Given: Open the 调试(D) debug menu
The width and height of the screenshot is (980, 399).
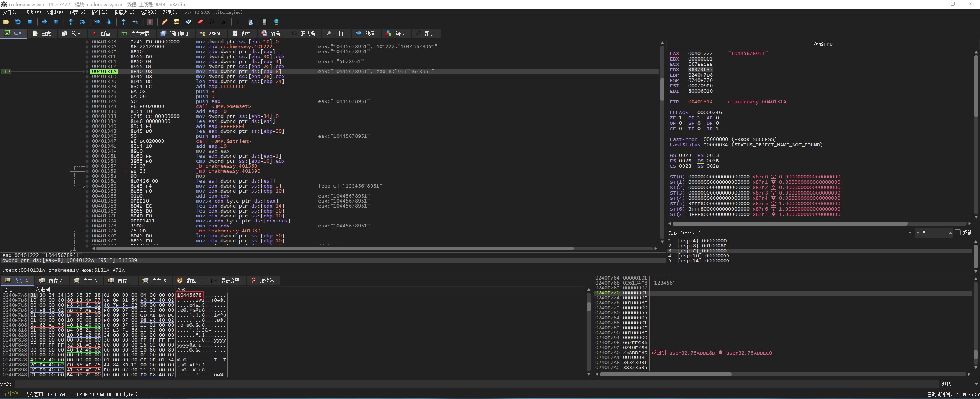Looking at the screenshot, I should click(55, 12).
